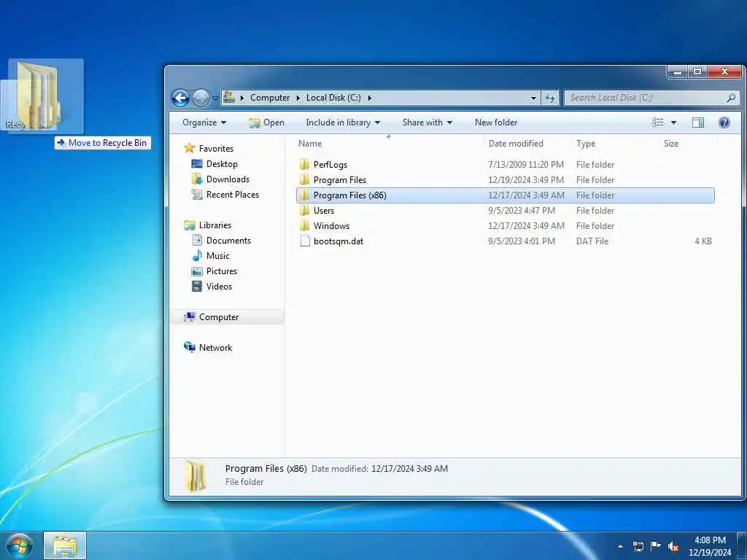Change your view icon button
The height and width of the screenshot is (560, 747).
click(658, 122)
